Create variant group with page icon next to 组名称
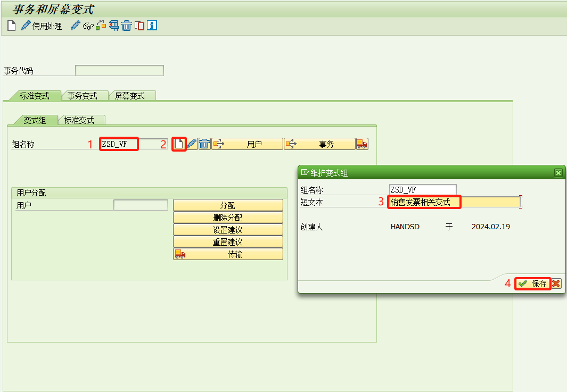The image size is (567, 392). click(179, 144)
